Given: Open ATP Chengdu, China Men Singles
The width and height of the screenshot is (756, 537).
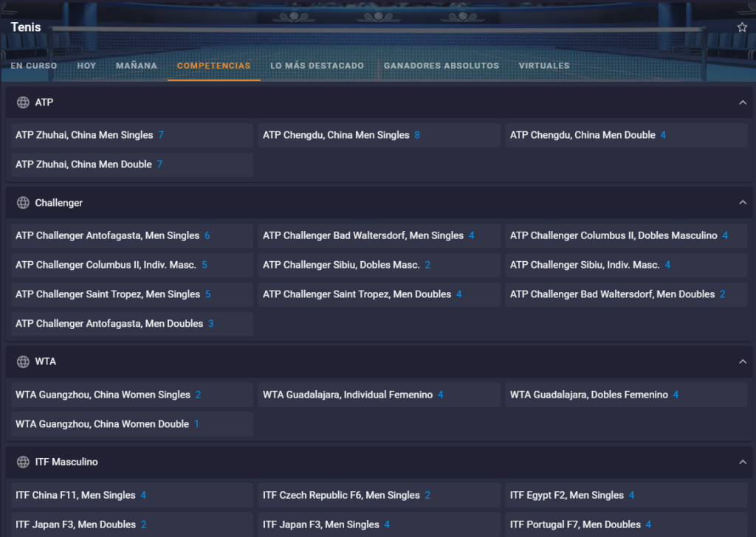Looking at the screenshot, I should point(379,135).
